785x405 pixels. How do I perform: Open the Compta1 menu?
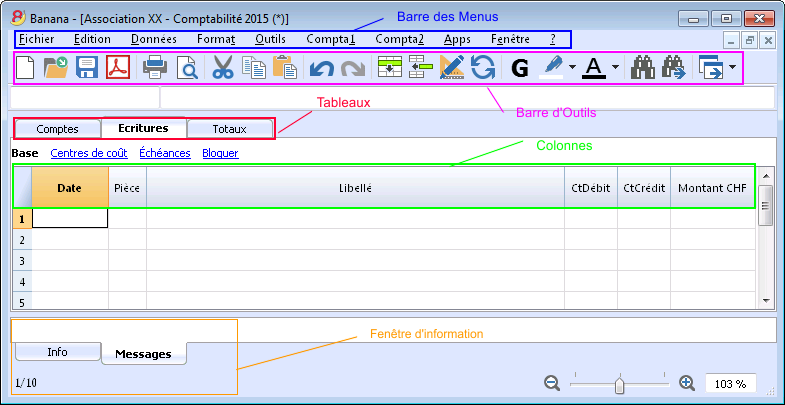pyautogui.click(x=331, y=39)
